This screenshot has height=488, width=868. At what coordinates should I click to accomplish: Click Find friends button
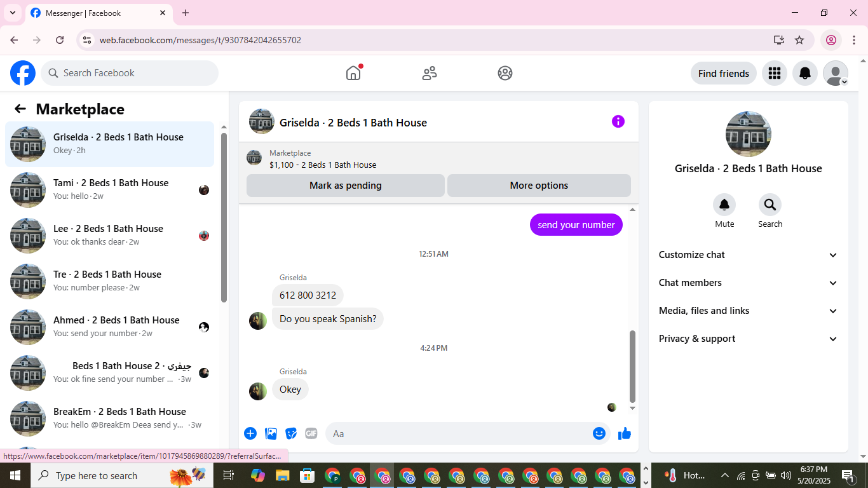(724, 73)
